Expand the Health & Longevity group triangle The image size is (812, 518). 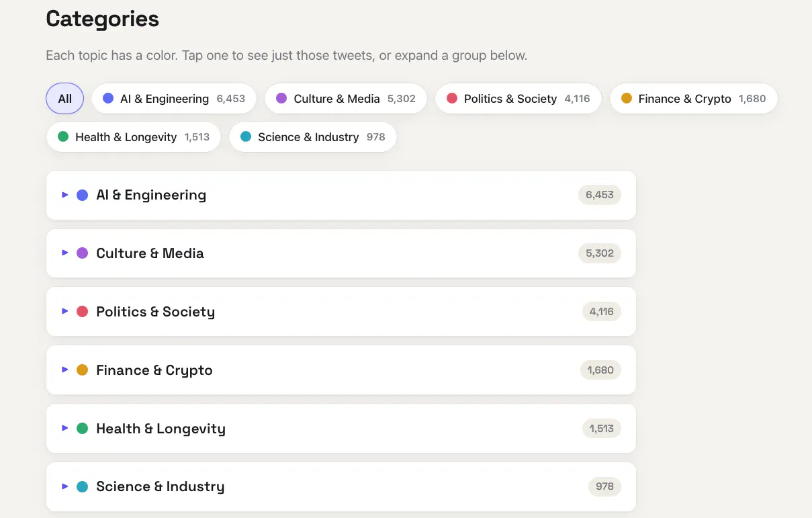[x=65, y=428]
